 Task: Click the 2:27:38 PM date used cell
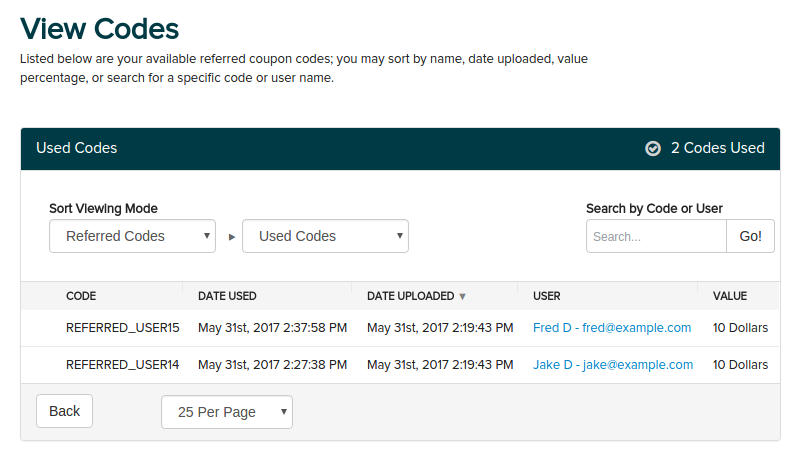tap(272, 364)
